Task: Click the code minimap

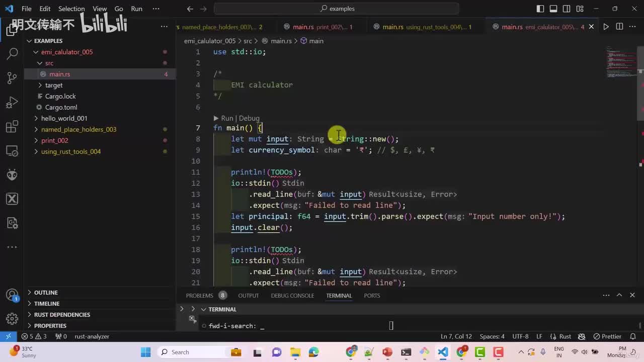Action: click(x=621, y=63)
